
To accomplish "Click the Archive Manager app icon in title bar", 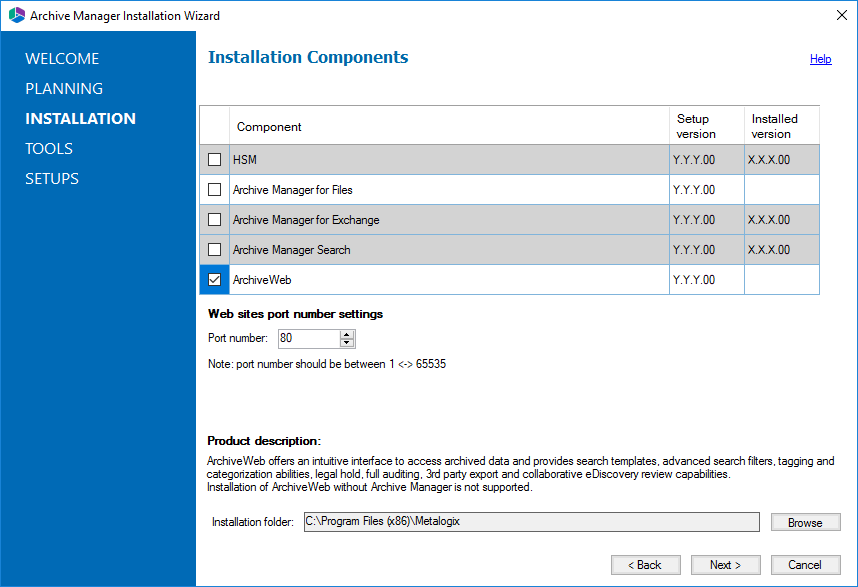I will pyautogui.click(x=16, y=16).
